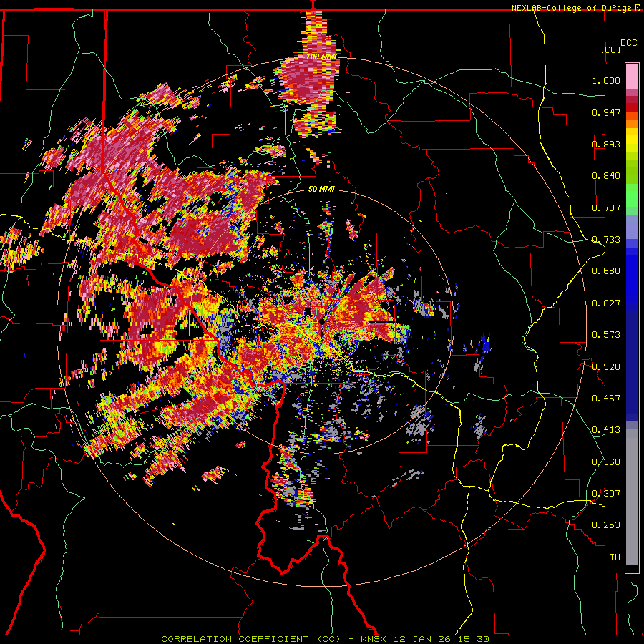Select the 0.307 legend value
This screenshot has width=644, height=644.
coord(606,494)
